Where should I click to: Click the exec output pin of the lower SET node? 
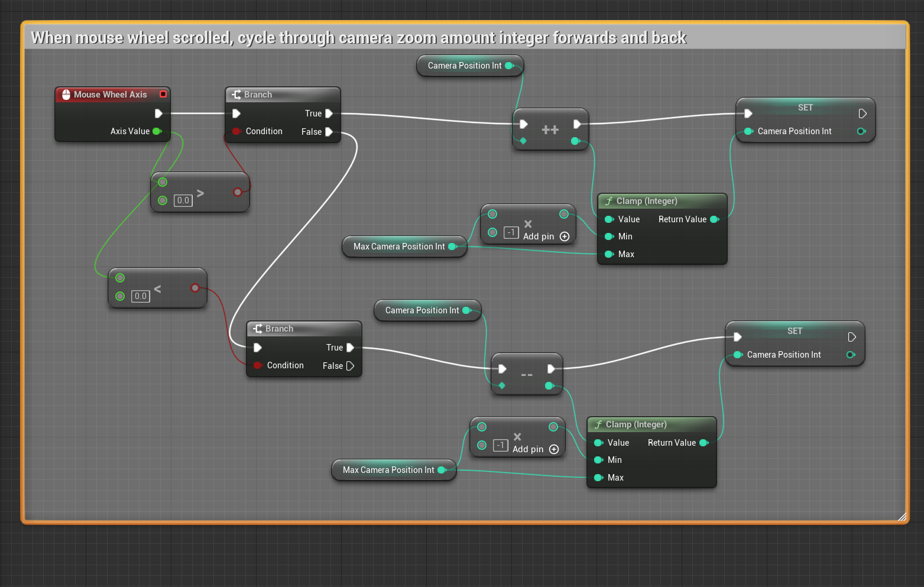pyautogui.click(x=852, y=337)
